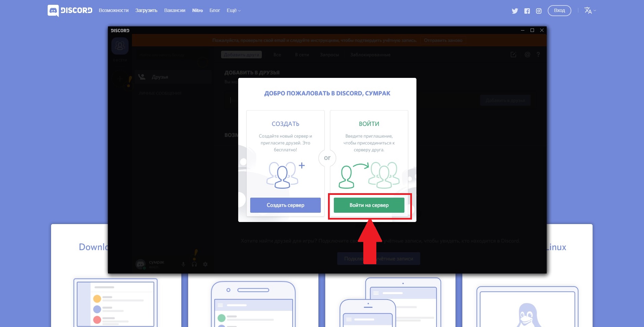Click the Добавить друга tab button
644x327 pixels.
point(242,55)
